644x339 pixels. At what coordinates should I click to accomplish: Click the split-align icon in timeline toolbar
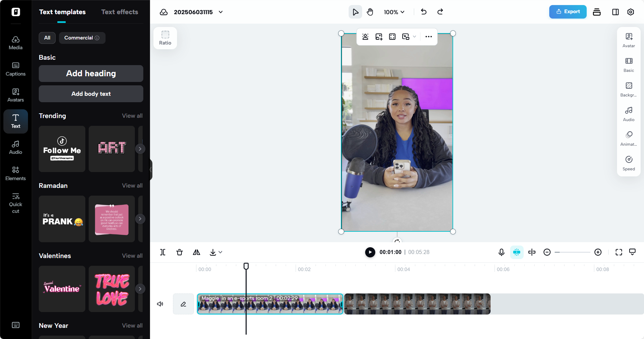(532, 252)
